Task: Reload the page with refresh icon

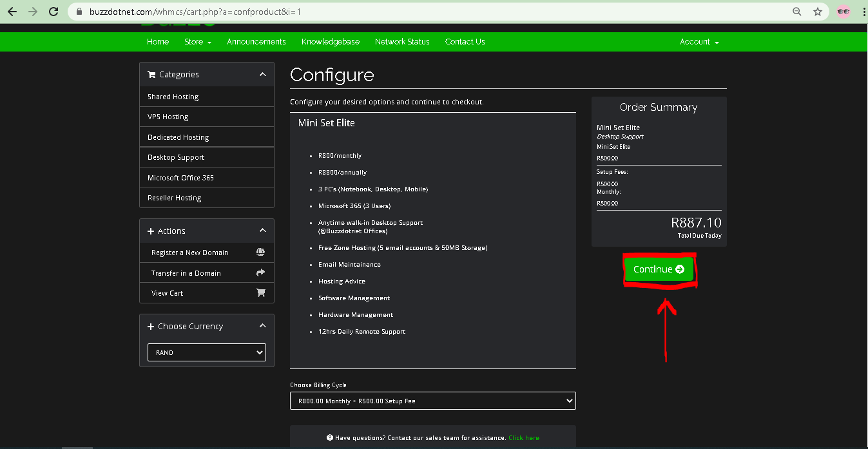Action: [x=53, y=12]
